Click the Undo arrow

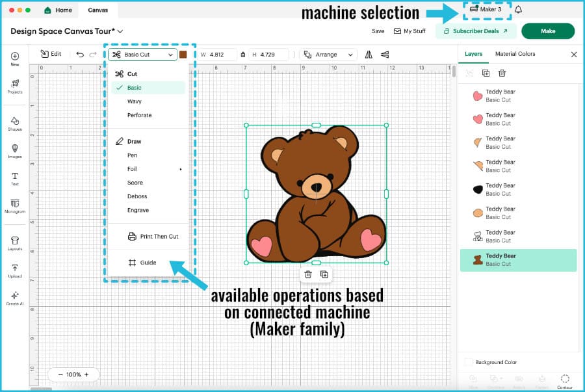pos(80,55)
